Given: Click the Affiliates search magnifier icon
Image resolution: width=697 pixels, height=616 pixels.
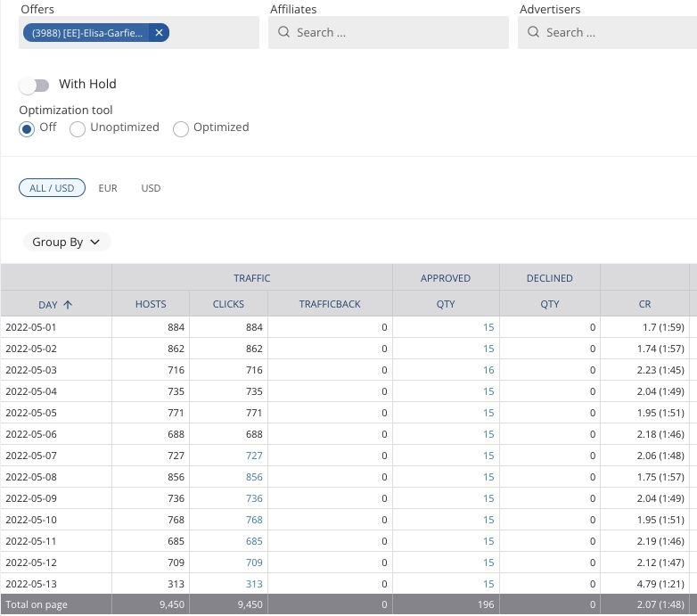Looking at the screenshot, I should tap(284, 33).
